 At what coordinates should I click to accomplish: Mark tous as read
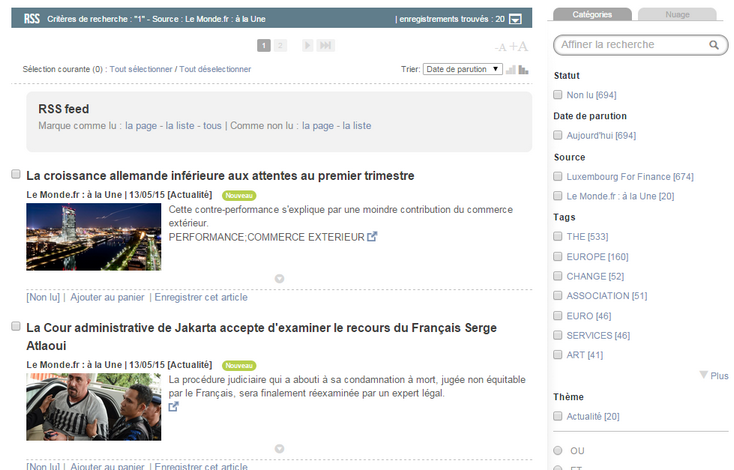pyautogui.click(x=212, y=125)
